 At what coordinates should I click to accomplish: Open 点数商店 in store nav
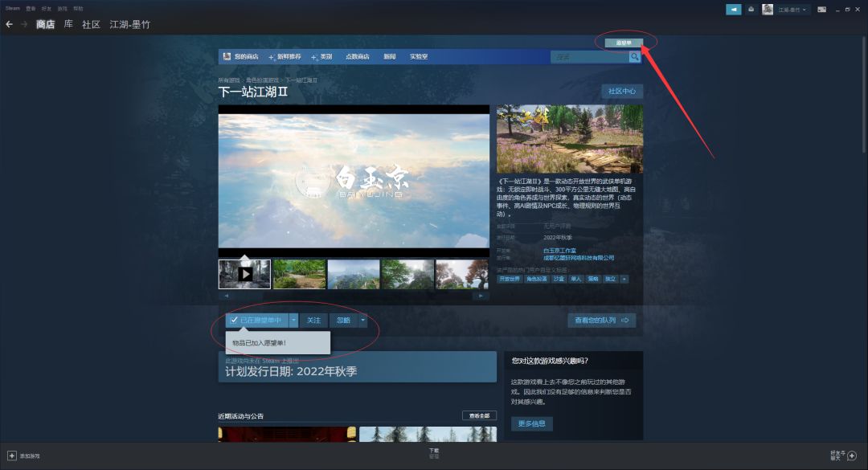click(357, 56)
